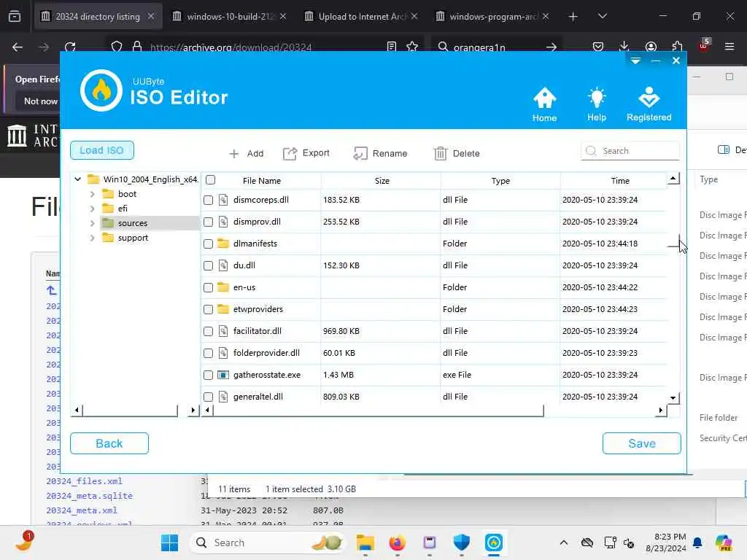Viewport: 747px width, 560px height.
Task: Open Firefox extensions puzzle icon
Action: (678, 47)
